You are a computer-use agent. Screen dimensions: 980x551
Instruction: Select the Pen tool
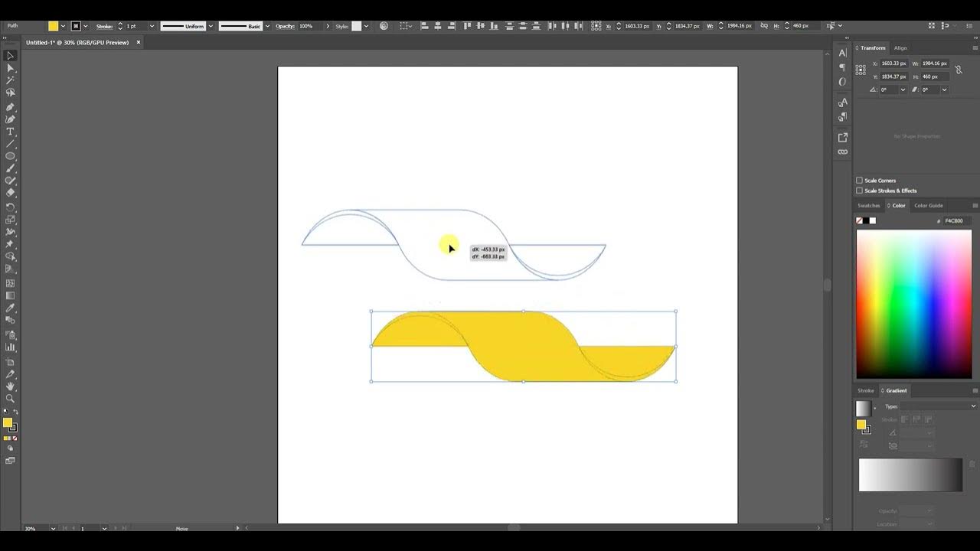(10, 106)
